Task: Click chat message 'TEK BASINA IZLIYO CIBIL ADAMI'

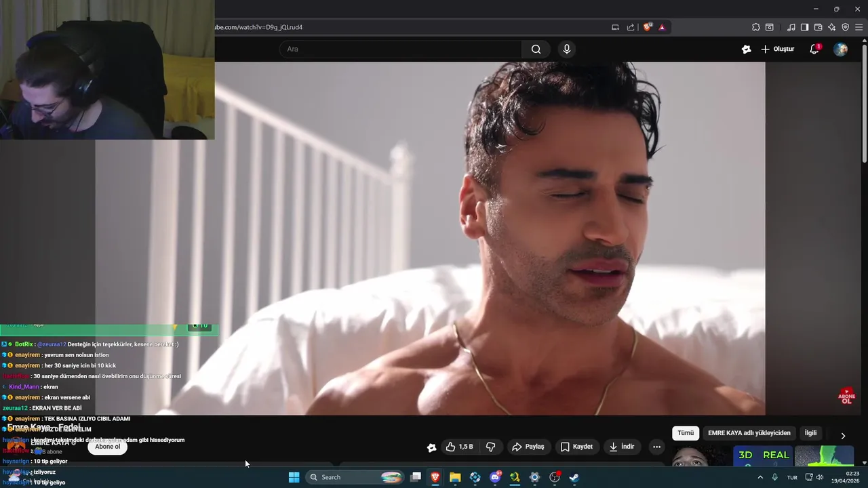Action: coord(87,419)
